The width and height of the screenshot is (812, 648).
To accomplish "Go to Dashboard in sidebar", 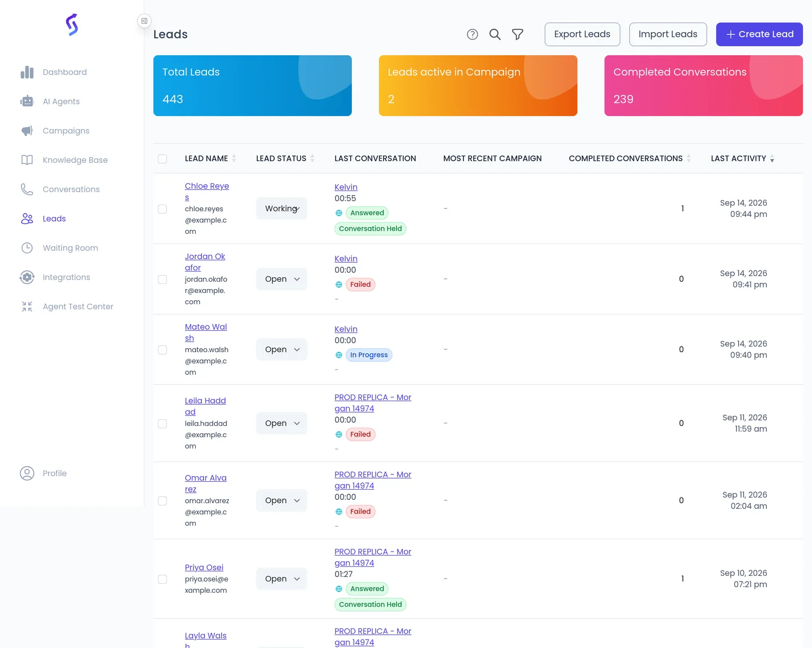I will 65,72.
